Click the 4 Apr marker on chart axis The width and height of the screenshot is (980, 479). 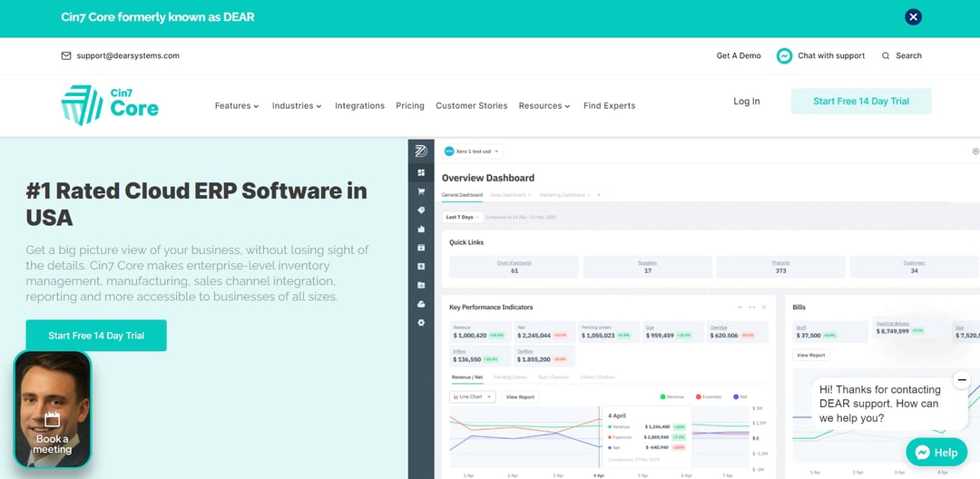[x=599, y=475]
